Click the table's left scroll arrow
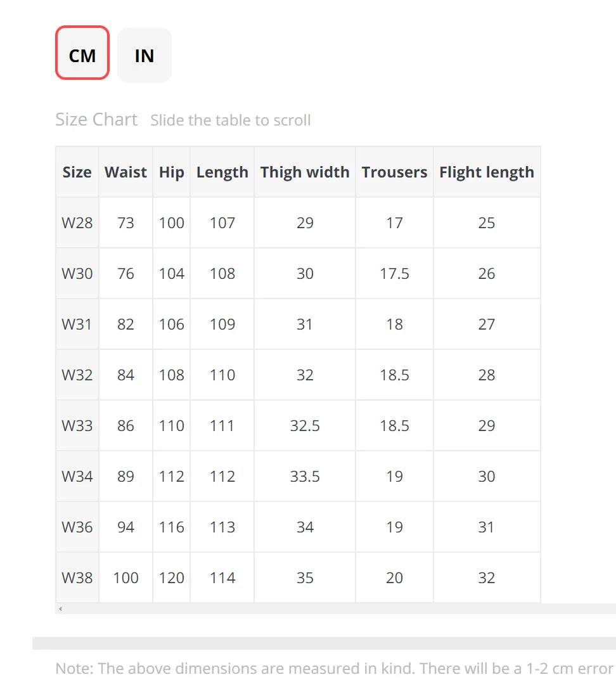Image resolution: width=616 pixels, height=696 pixels. [x=60, y=609]
